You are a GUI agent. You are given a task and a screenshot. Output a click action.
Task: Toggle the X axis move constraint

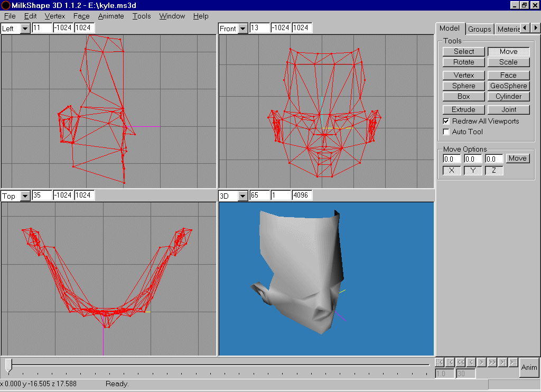451,171
